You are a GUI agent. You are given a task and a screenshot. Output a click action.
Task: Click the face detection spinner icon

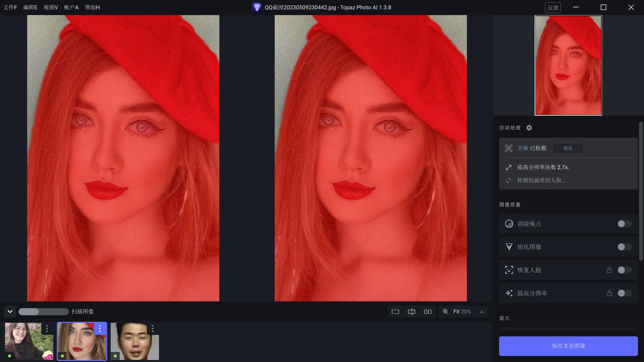pos(508,180)
